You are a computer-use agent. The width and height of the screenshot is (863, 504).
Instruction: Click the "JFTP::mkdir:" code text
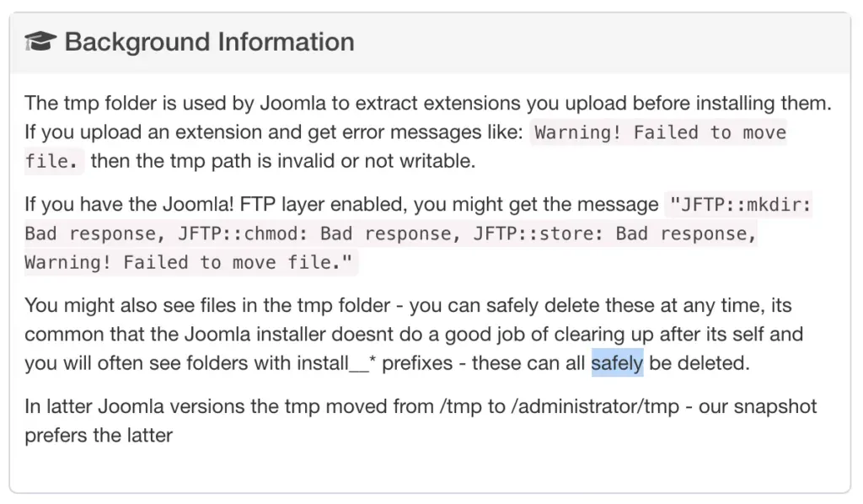[x=739, y=205]
